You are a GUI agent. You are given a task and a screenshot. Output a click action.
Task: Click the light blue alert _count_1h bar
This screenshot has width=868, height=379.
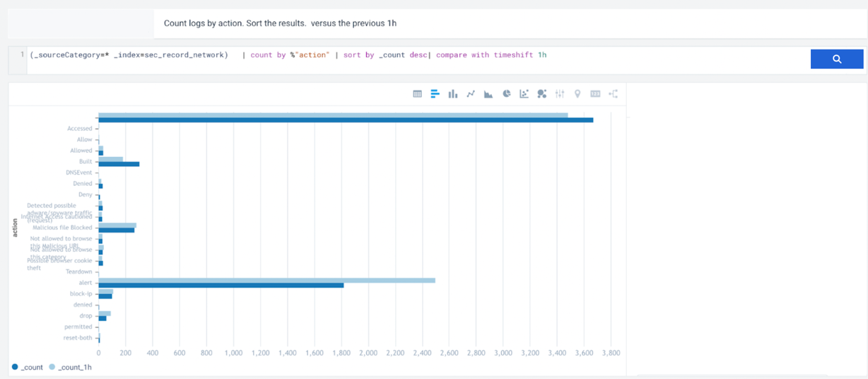266,280
